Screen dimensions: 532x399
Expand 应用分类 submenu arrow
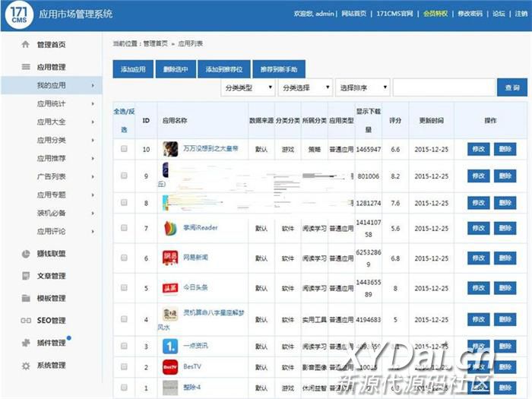(93, 140)
